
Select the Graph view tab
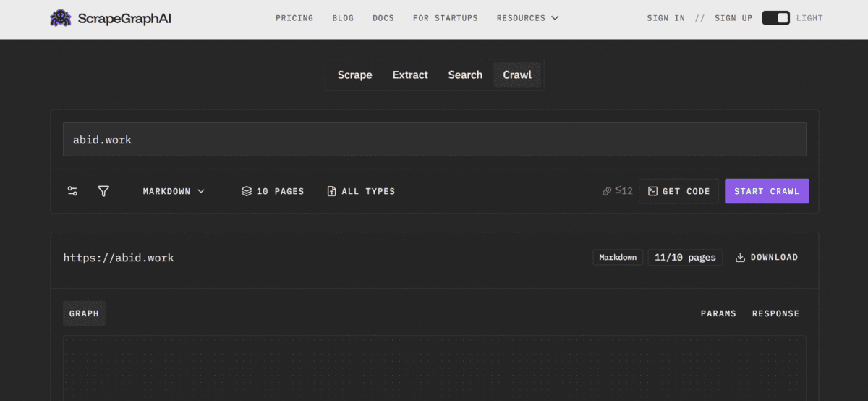coord(84,313)
